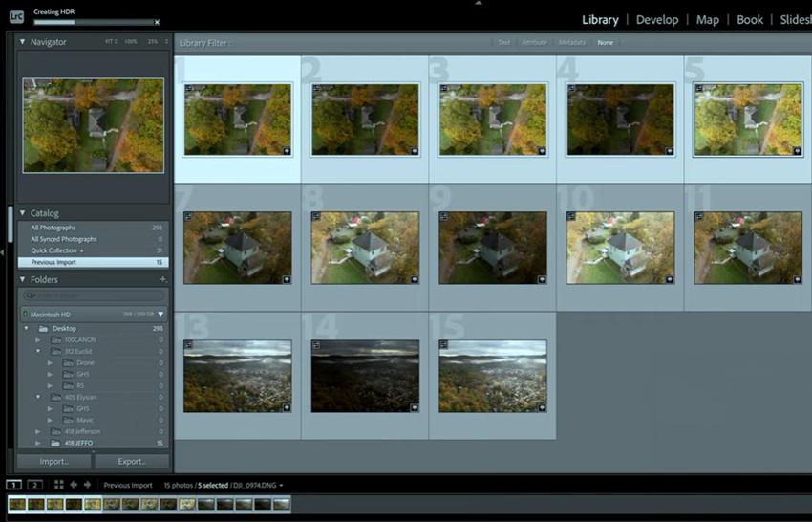Image resolution: width=812 pixels, height=522 pixels.
Task: Click the badge icon on photo 5
Action: [x=798, y=151]
